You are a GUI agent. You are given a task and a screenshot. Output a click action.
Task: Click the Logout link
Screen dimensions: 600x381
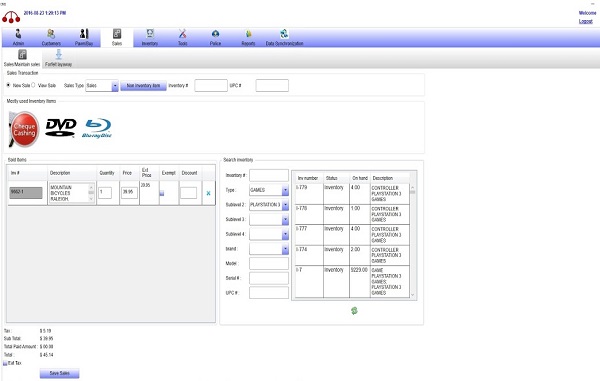tap(585, 21)
